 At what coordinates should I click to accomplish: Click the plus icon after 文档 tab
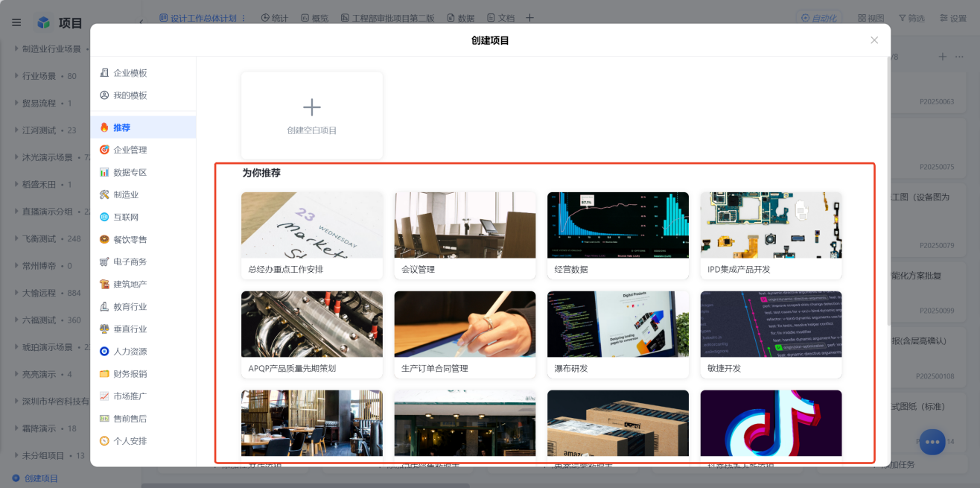530,18
